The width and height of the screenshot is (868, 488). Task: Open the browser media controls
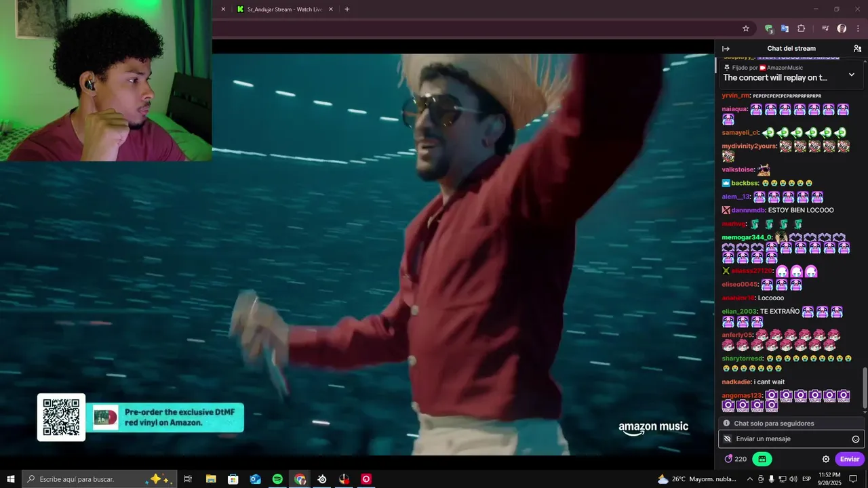point(825,28)
